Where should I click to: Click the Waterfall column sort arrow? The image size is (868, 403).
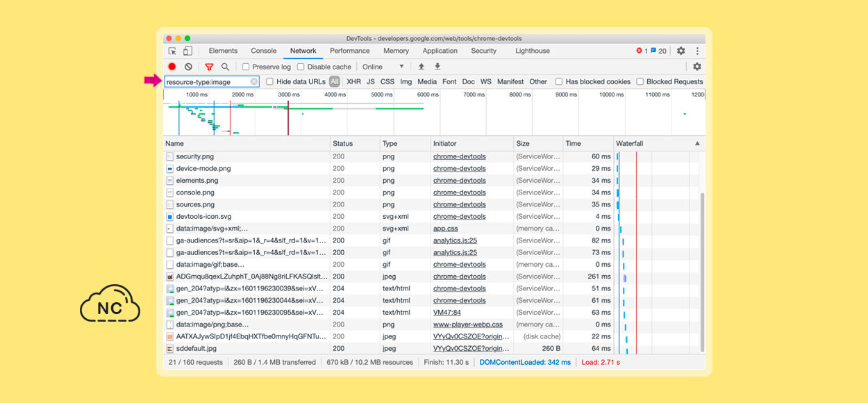(x=697, y=144)
